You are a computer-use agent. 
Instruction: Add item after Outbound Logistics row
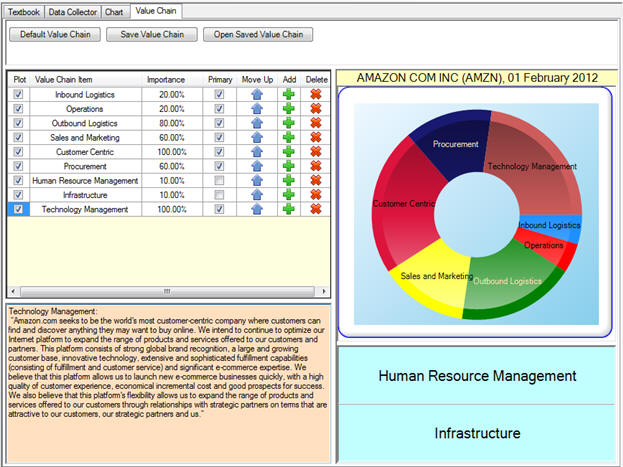pyautogui.click(x=289, y=123)
